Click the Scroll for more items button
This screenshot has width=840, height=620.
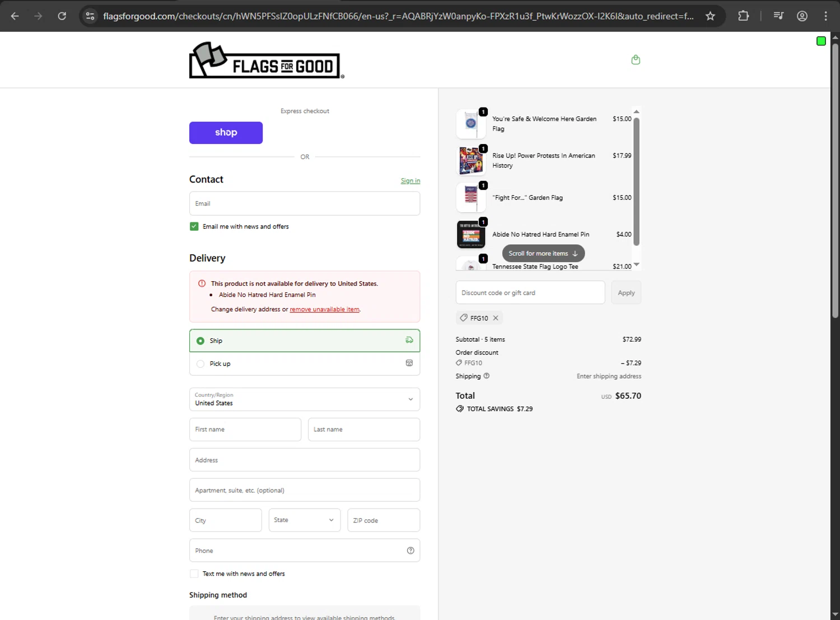point(543,254)
